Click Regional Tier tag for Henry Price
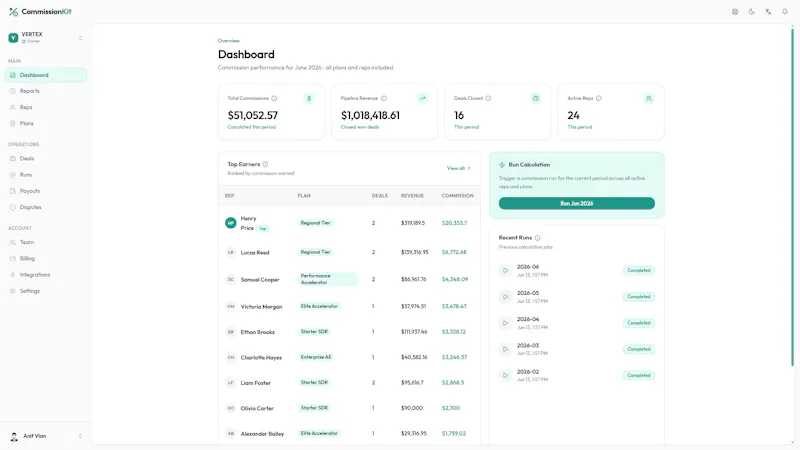The image size is (800, 450). pyautogui.click(x=315, y=223)
